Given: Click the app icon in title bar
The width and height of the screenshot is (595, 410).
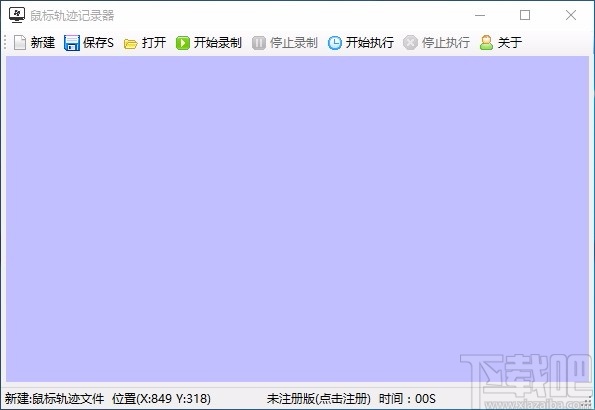Looking at the screenshot, I should click(17, 15).
